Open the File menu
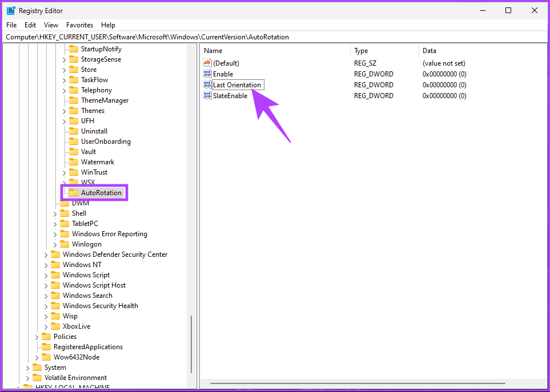The width and height of the screenshot is (550, 392). pyautogui.click(x=11, y=25)
